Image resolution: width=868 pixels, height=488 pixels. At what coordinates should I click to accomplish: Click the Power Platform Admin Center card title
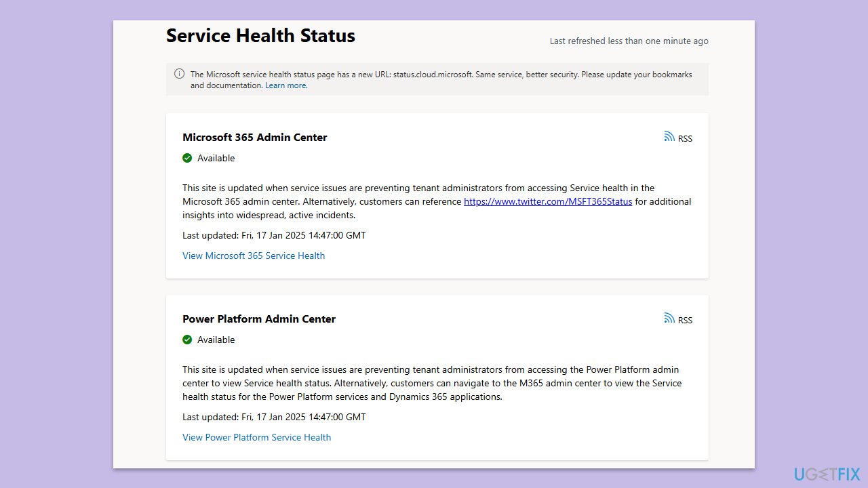pos(259,319)
